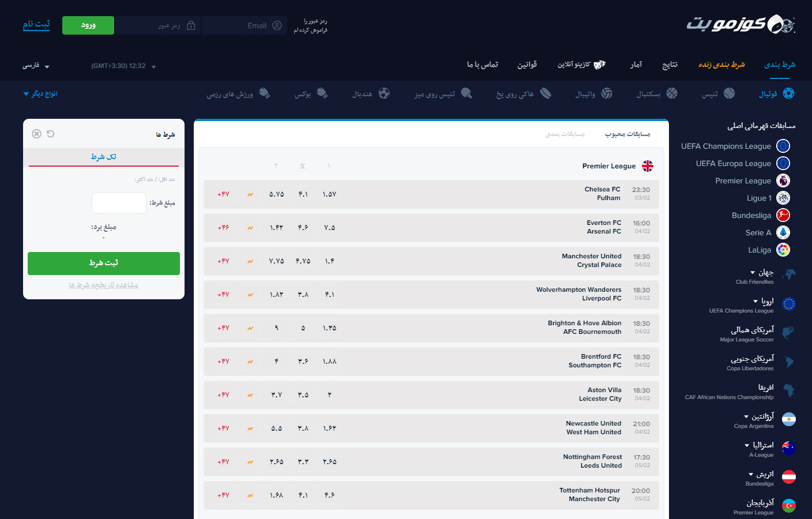
Task: Show stats trend icon for Chelsea FC match
Action: click(x=250, y=194)
